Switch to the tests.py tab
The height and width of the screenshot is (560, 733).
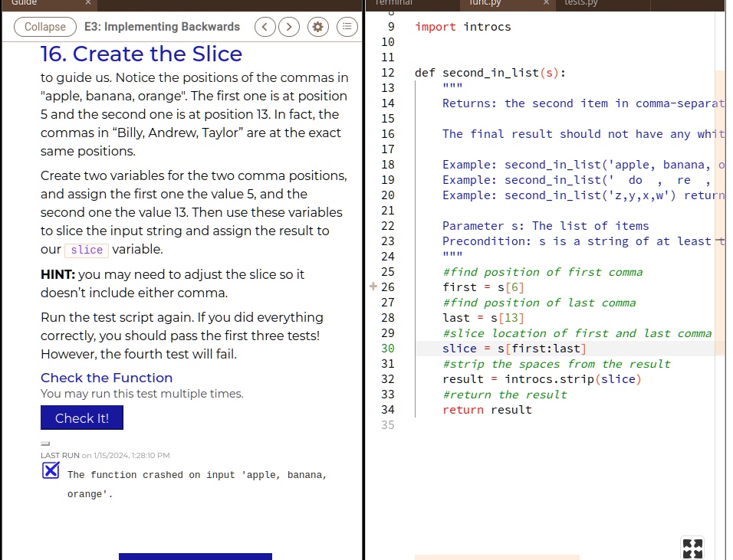pos(580,3)
